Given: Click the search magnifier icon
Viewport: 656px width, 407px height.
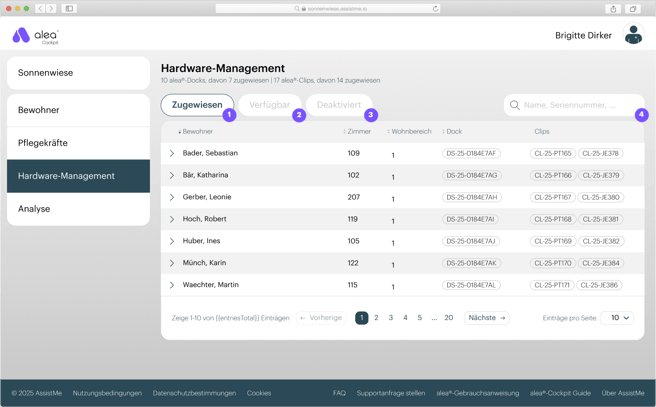Looking at the screenshot, I should (x=515, y=105).
